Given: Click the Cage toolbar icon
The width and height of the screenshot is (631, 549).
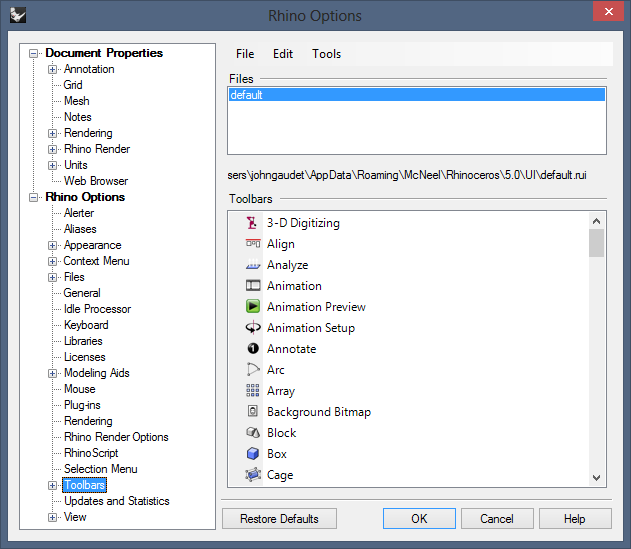Looking at the screenshot, I should click(253, 475).
